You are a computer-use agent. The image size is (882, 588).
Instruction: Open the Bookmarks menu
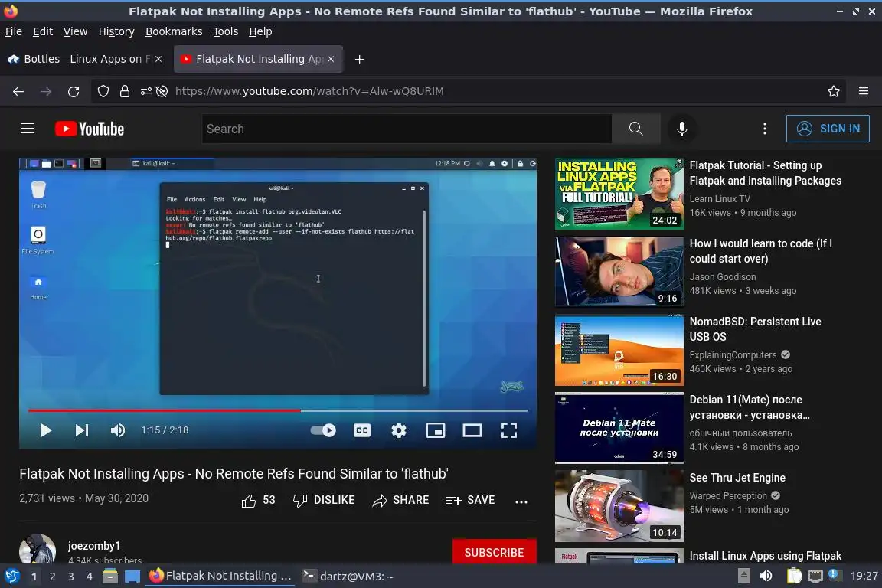(174, 31)
